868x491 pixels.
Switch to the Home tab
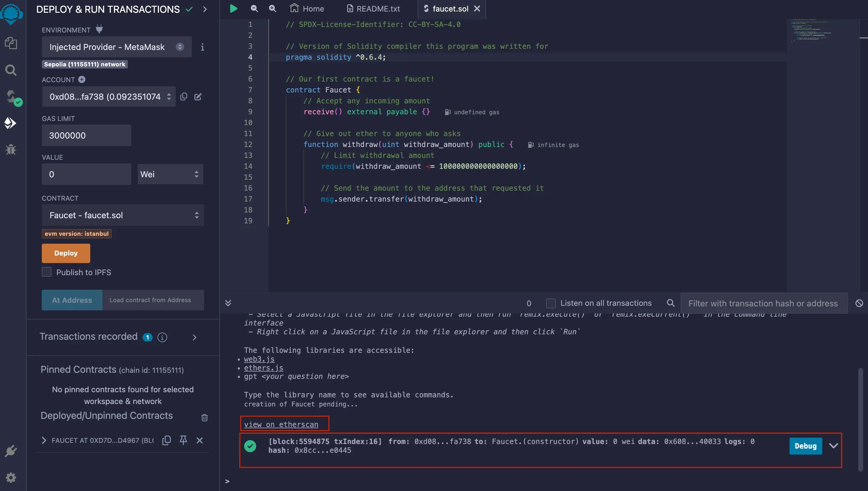pos(306,8)
